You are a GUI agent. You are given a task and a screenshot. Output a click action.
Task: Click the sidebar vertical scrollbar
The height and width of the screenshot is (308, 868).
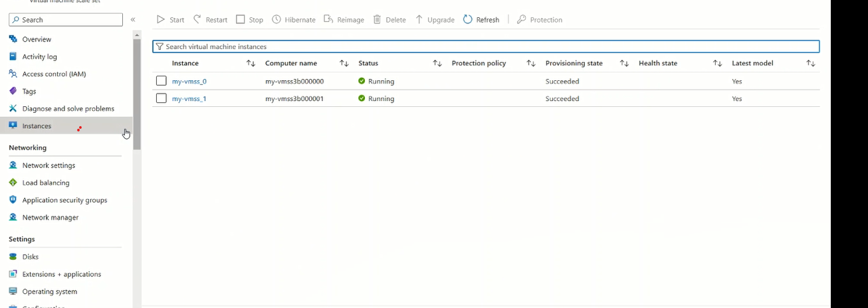(137, 93)
